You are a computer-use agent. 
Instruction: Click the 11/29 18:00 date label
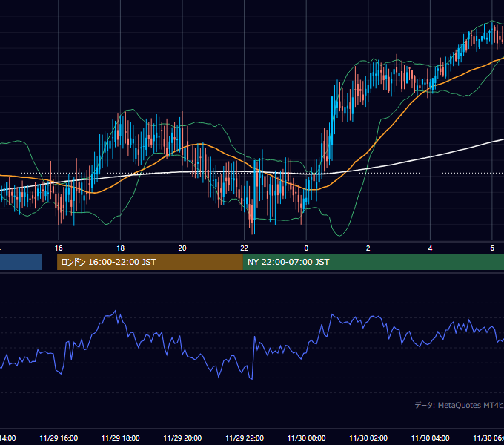[x=121, y=438]
